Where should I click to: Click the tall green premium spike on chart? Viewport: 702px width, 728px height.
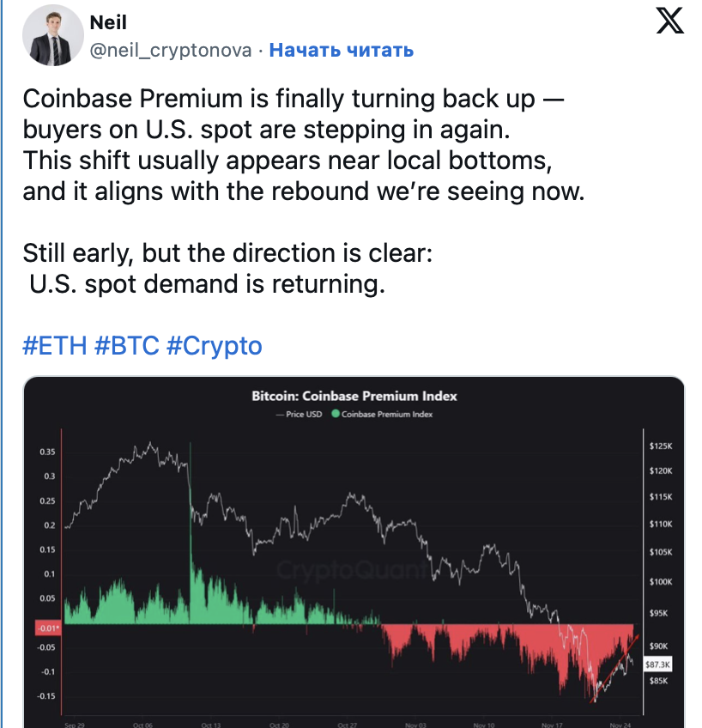point(191,532)
